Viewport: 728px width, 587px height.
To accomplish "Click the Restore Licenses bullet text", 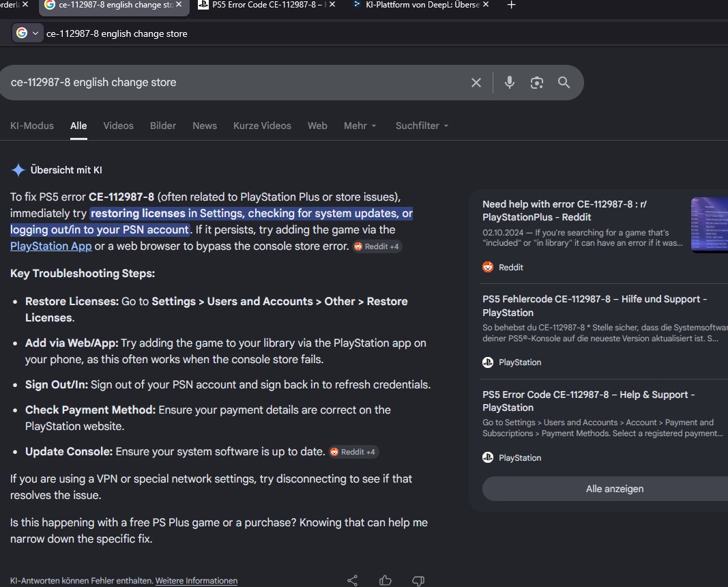I will (x=216, y=309).
